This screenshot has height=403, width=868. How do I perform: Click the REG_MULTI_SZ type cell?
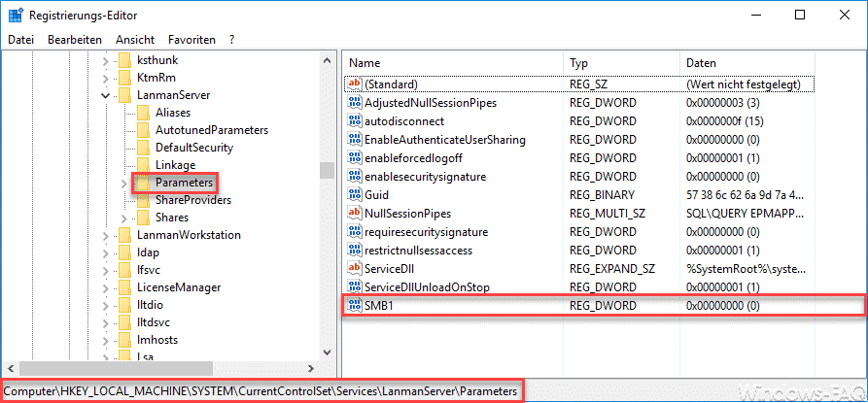click(x=608, y=214)
